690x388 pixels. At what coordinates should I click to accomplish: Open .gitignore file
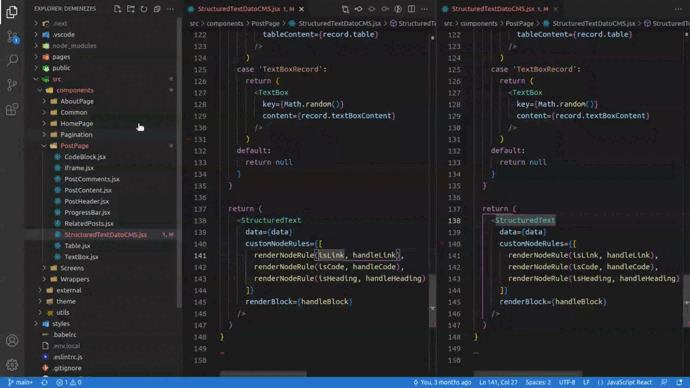point(66,368)
